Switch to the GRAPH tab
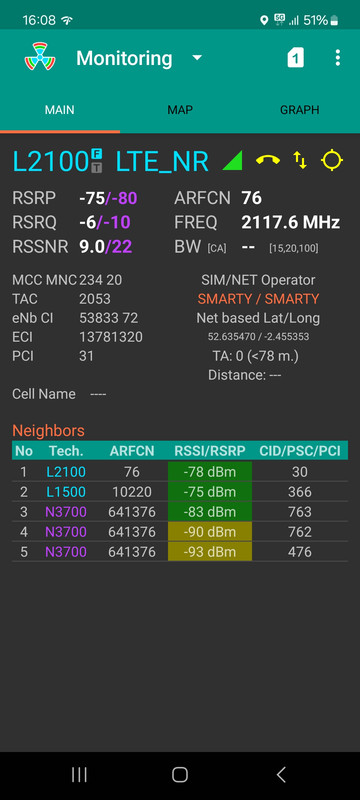This screenshot has width=360, height=800. pyautogui.click(x=300, y=110)
